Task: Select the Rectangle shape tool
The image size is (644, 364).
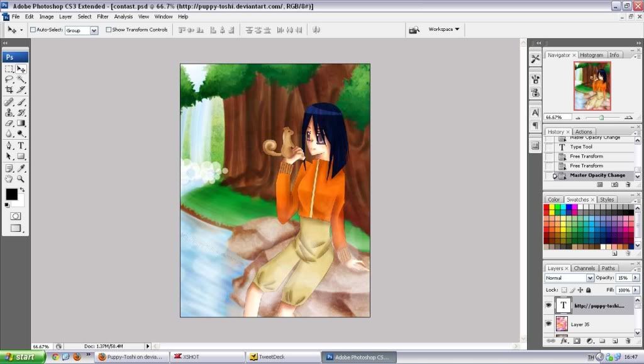Action: pyautogui.click(x=21, y=156)
